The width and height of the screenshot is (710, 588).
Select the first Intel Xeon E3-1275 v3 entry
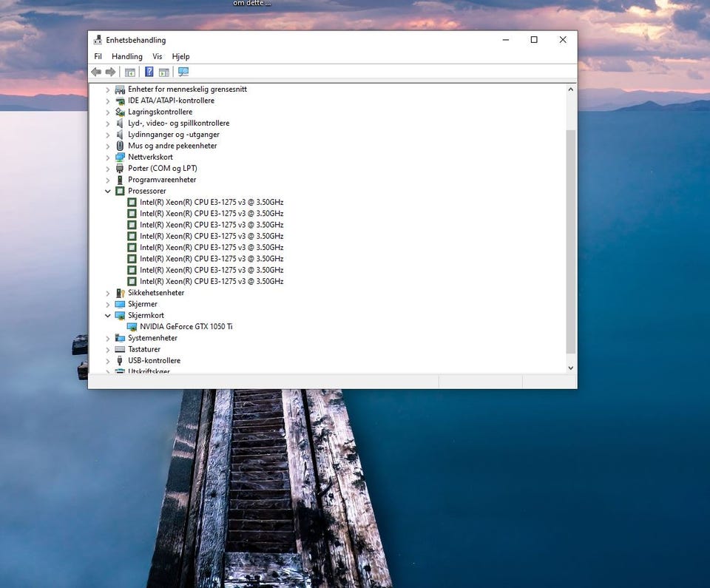(212, 202)
